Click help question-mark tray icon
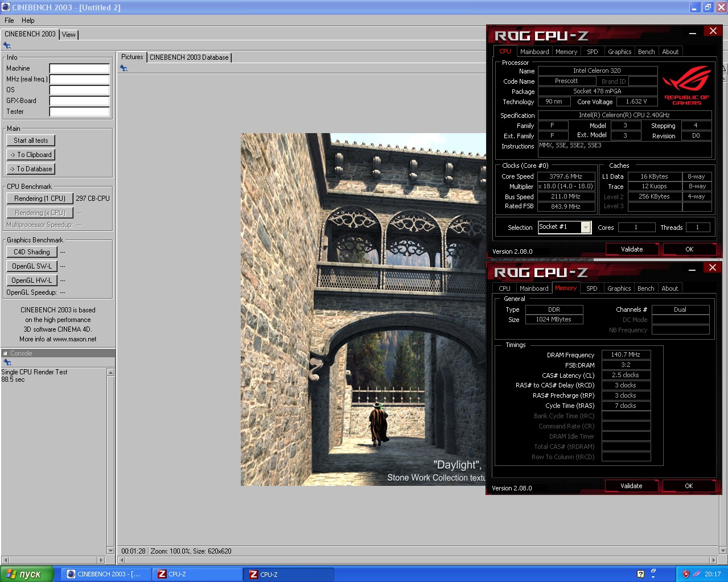Screen dimensions: 728x582 point(640,574)
